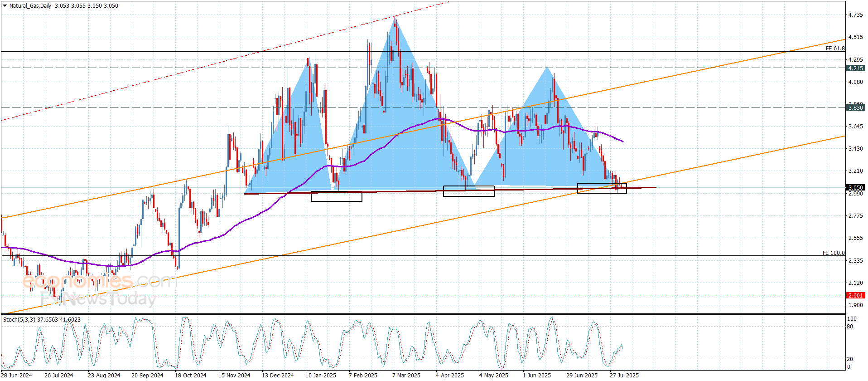
Task: Click the 4.295 price axis value
Action: tap(856, 59)
